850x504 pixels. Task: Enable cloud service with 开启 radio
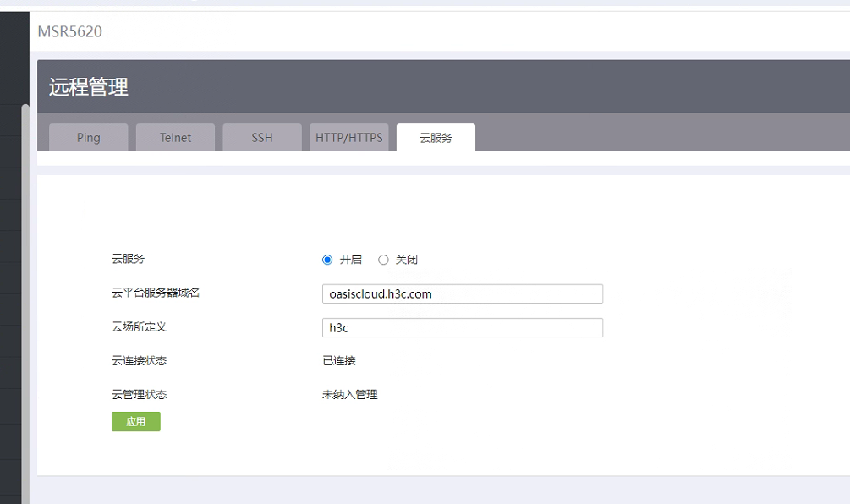[x=326, y=260]
